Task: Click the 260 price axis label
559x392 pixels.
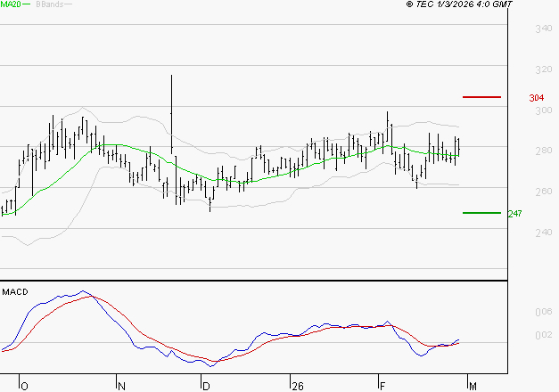Action: point(542,192)
